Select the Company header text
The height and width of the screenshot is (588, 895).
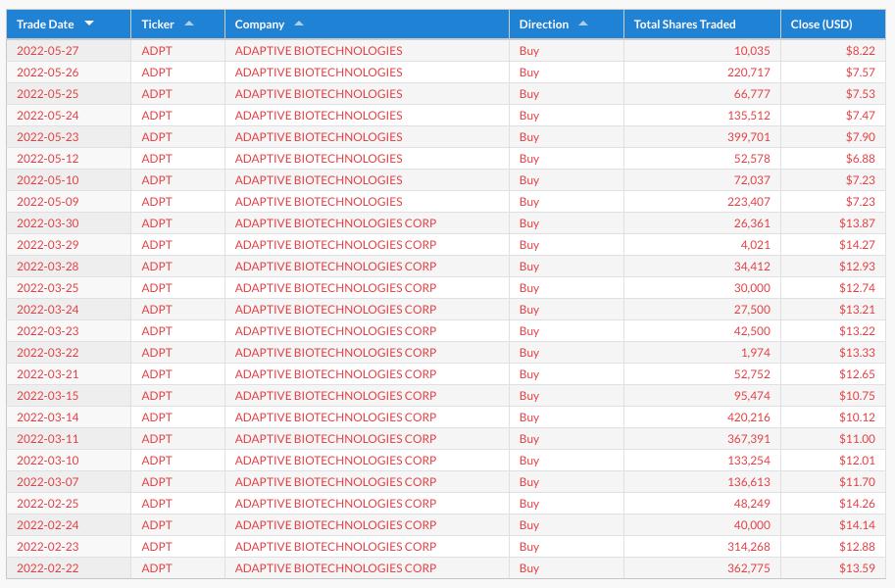coord(259,24)
